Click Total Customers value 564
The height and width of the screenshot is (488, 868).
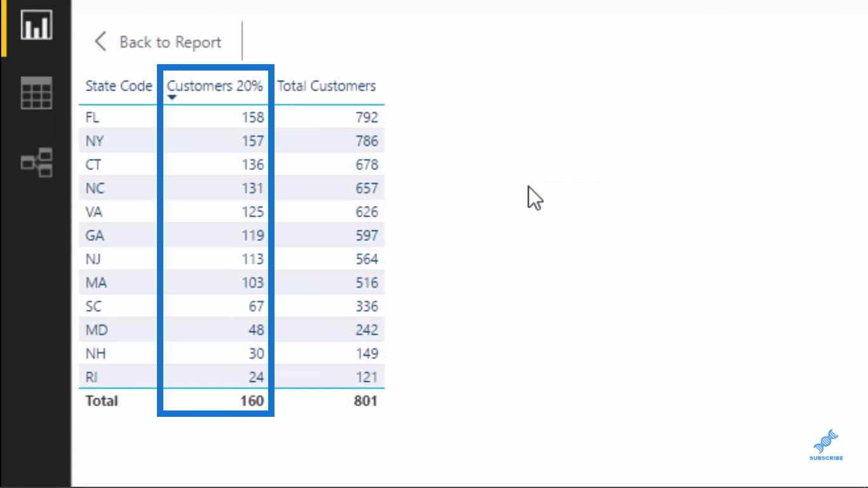coord(367,259)
